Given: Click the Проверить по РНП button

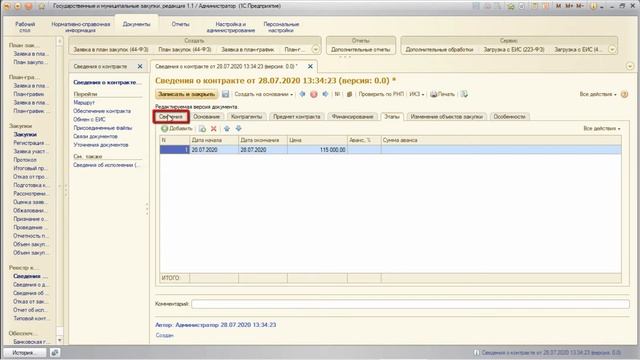Looking at the screenshot, I should [381, 94].
